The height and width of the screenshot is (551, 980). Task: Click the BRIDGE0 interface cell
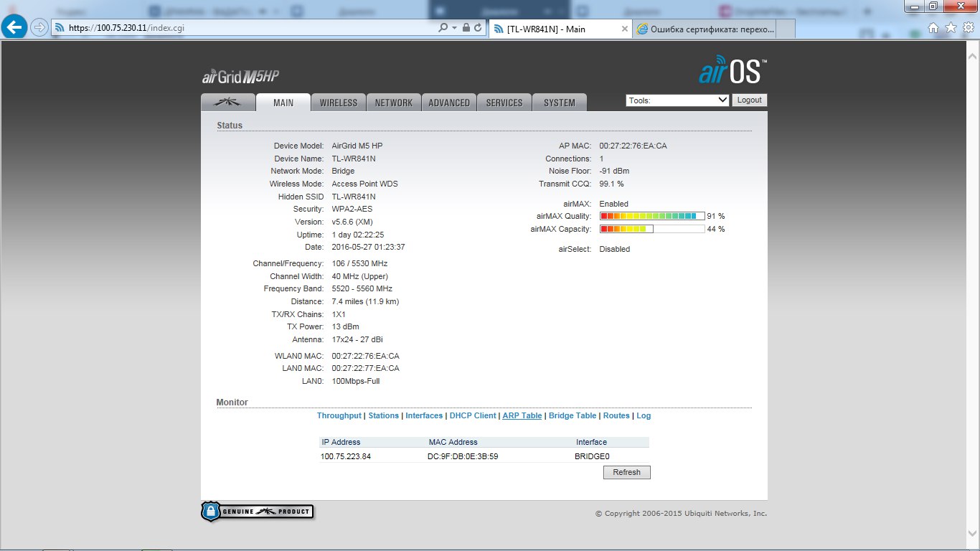592,456
